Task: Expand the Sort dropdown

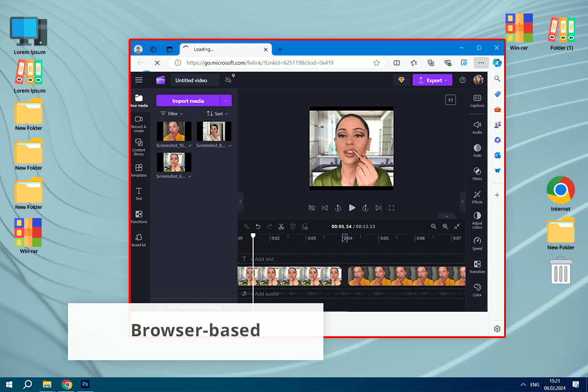Action: (217, 114)
